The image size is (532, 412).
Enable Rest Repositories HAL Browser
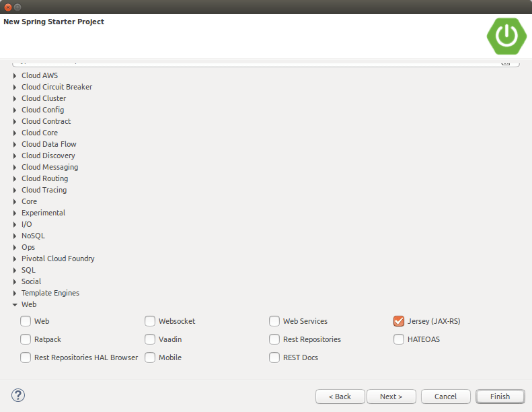[26, 357]
